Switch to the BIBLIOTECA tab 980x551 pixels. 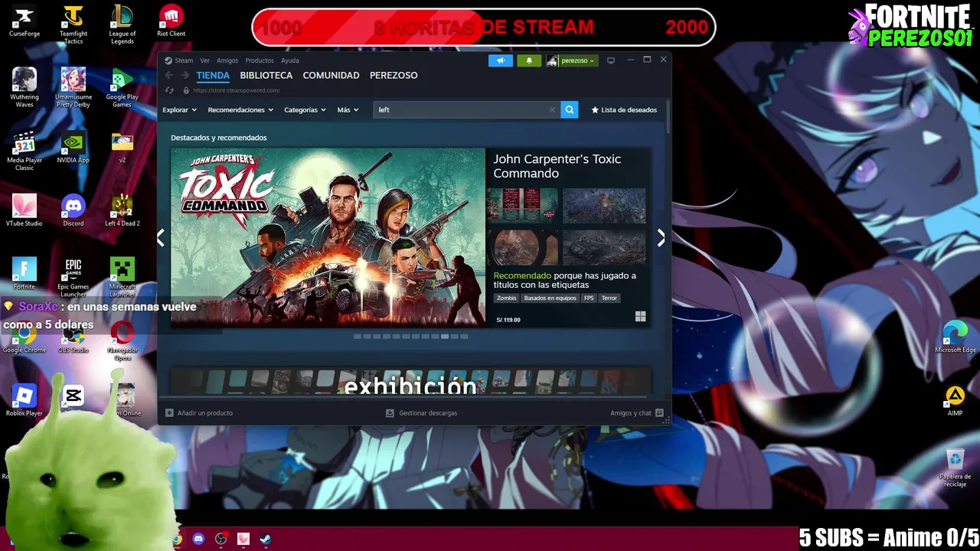(x=266, y=75)
